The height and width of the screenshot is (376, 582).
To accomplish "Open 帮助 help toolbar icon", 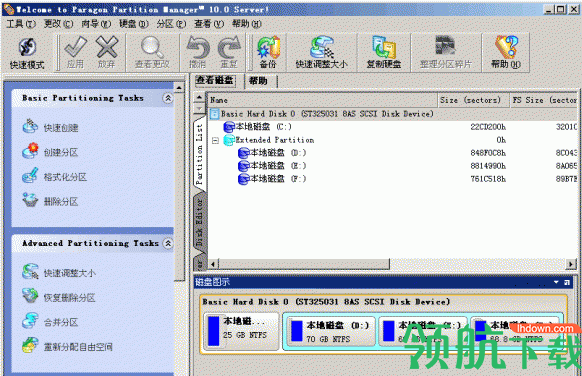I will pyautogui.click(x=506, y=52).
